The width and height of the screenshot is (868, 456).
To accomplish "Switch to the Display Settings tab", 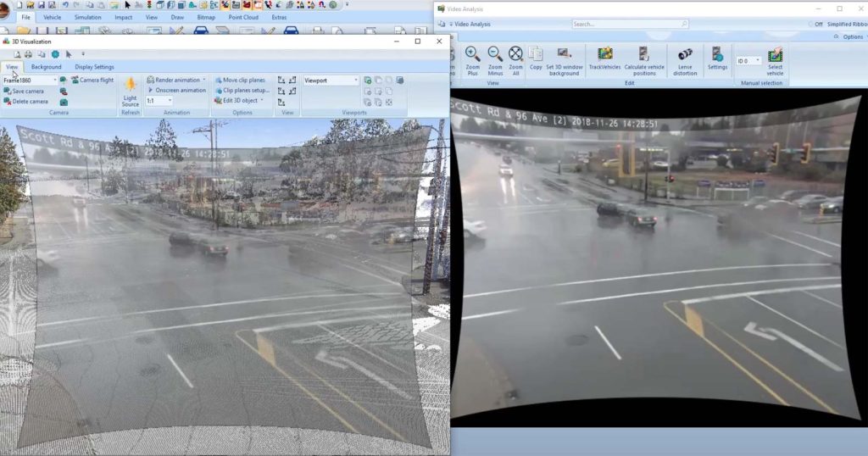I will [x=94, y=67].
